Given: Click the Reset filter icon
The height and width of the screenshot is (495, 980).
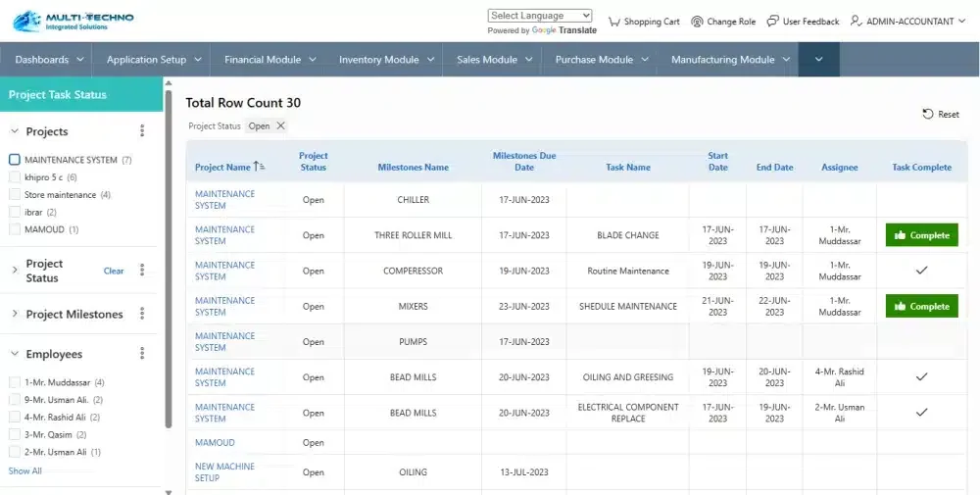Looking at the screenshot, I should [x=928, y=115].
